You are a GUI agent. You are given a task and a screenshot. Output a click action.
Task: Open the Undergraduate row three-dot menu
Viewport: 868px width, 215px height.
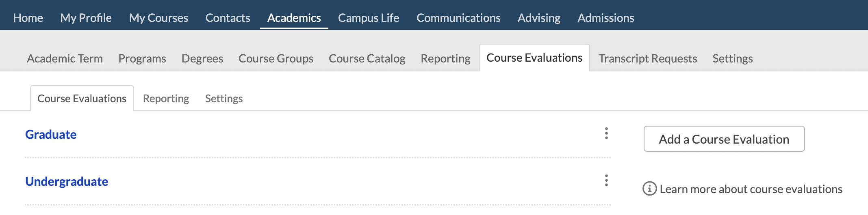point(606,181)
